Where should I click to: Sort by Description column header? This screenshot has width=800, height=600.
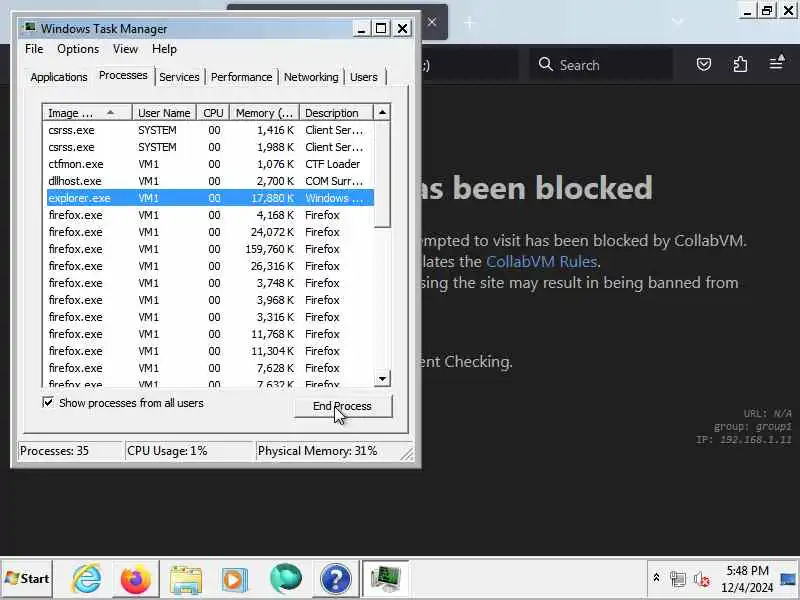336,113
